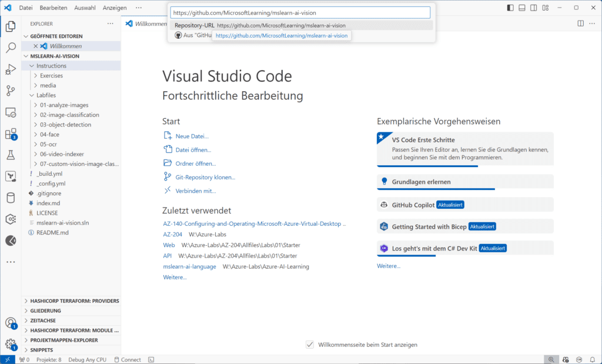Click Verbinden mit... link
Viewport: 602px width, 364px height.
[196, 191]
